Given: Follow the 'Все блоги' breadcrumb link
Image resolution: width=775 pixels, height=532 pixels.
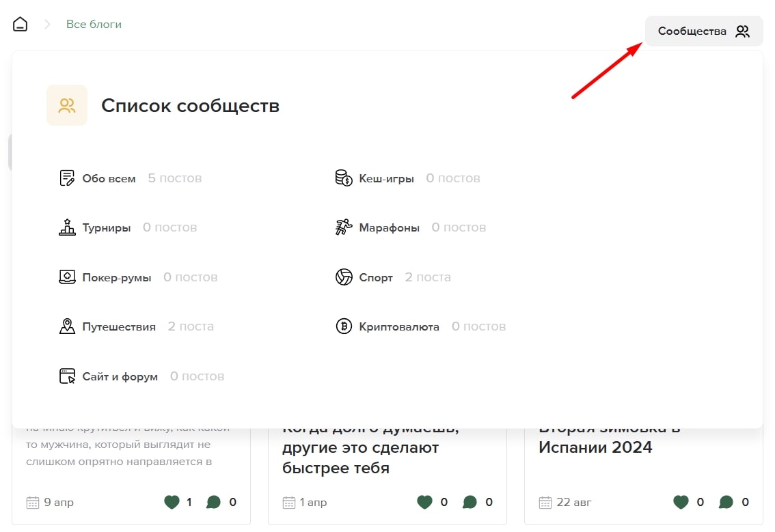Looking at the screenshot, I should tap(94, 23).
